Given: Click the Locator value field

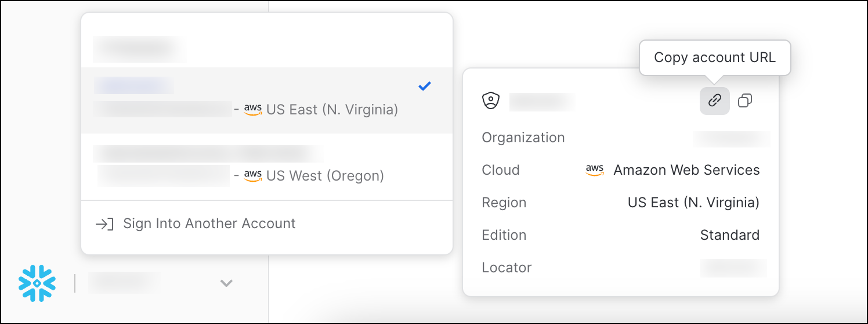Looking at the screenshot, I should coord(733,268).
